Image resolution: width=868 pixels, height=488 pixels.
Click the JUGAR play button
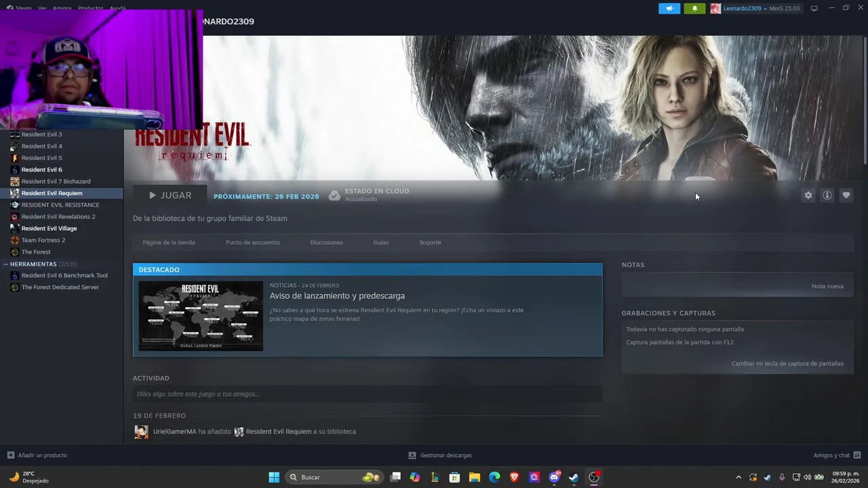170,195
